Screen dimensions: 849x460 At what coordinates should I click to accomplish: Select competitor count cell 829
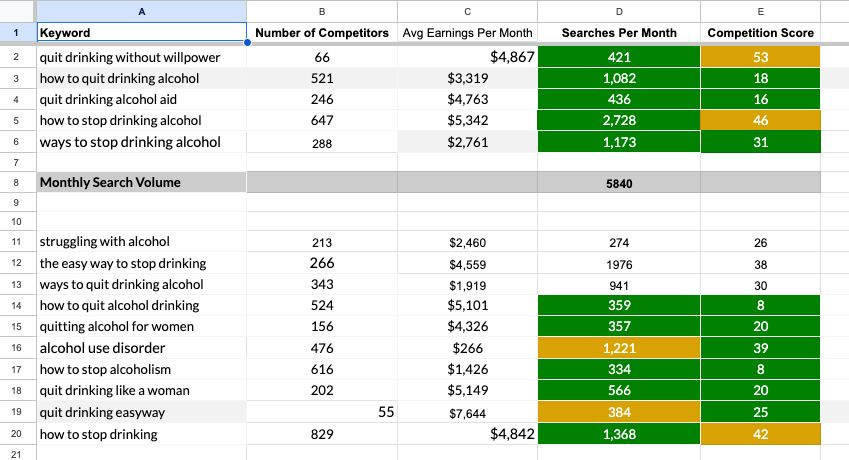click(322, 434)
